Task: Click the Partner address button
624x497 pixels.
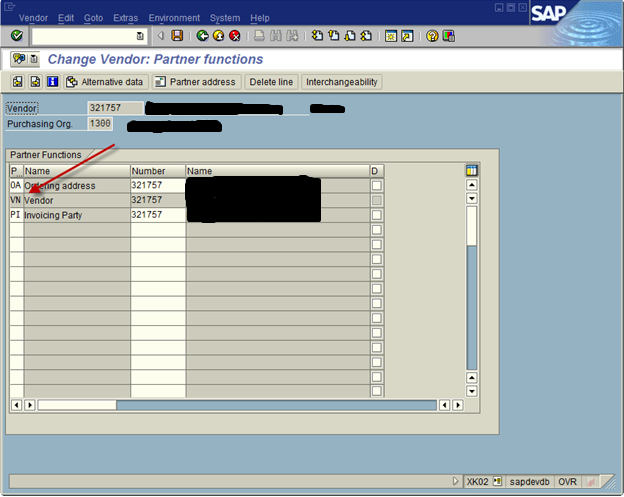Action: [x=197, y=82]
